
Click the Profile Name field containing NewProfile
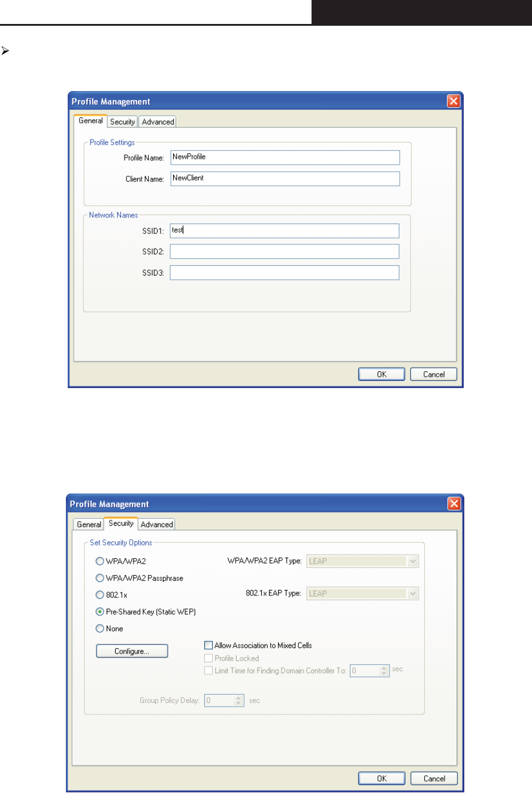(x=285, y=157)
